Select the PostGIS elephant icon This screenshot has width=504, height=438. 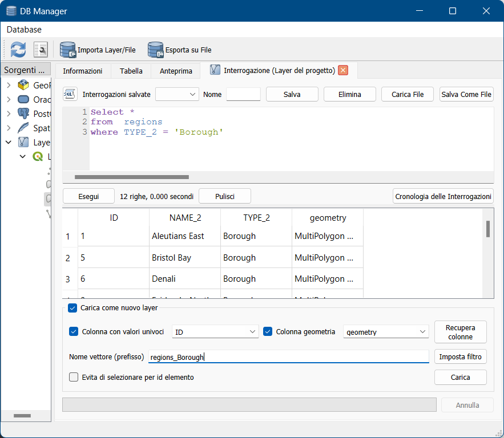pyautogui.click(x=23, y=113)
